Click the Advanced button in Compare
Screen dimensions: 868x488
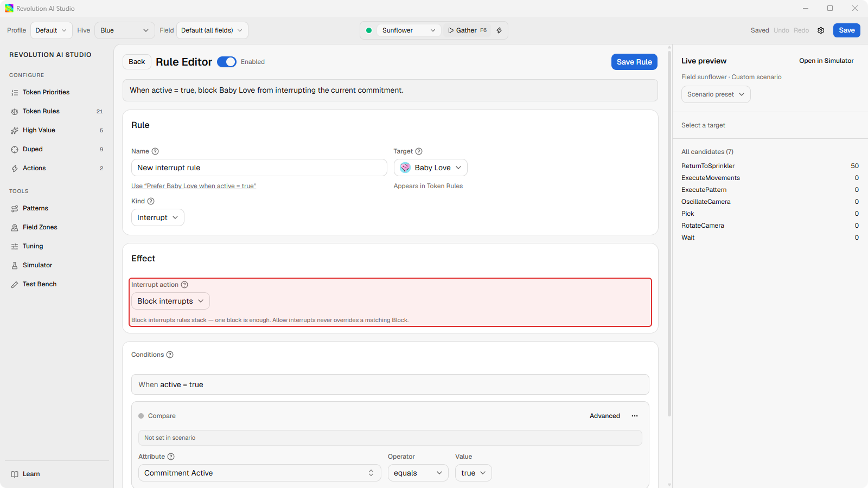(605, 416)
